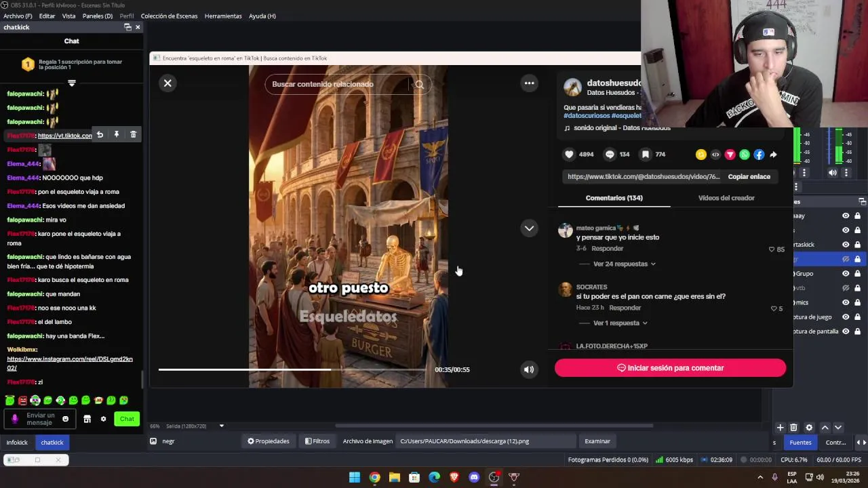Delete the hovered chat message trash icon
The height and width of the screenshot is (488, 868).
click(133, 135)
